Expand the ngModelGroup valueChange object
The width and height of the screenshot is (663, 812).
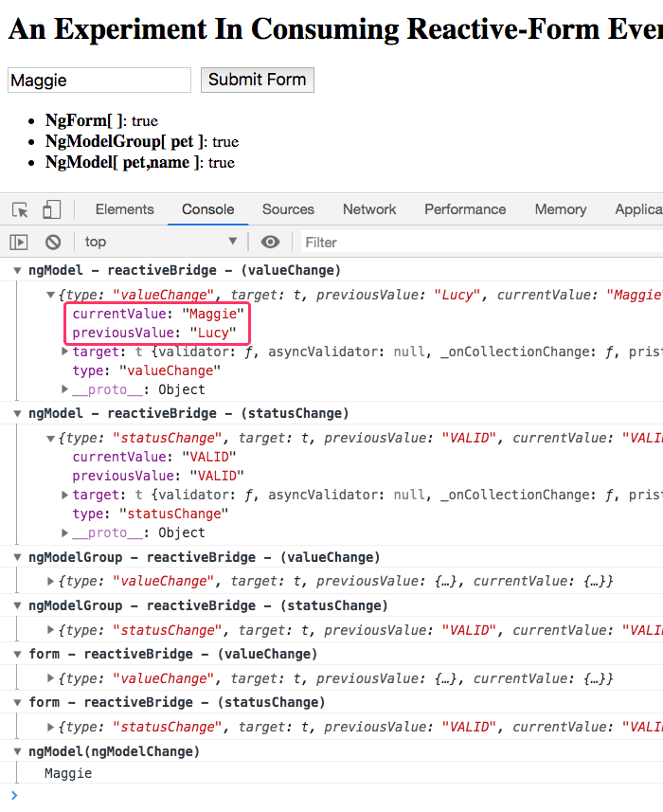pyautogui.click(x=51, y=581)
